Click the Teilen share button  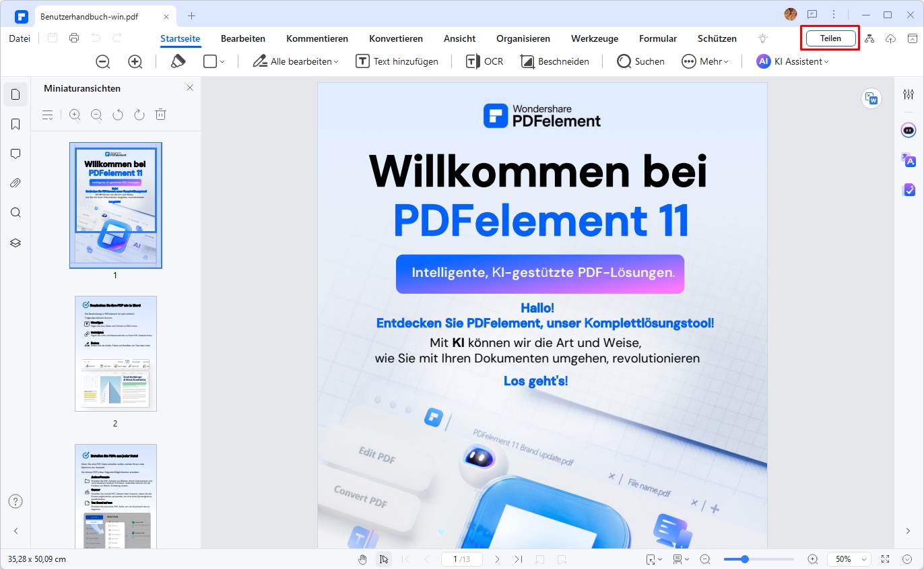point(830,38)
